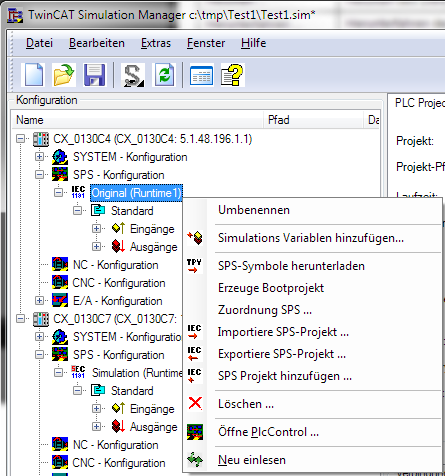Expand Eingänge under Simulation runtime
This screenshot has width=445, height=476.
(97, 409)
